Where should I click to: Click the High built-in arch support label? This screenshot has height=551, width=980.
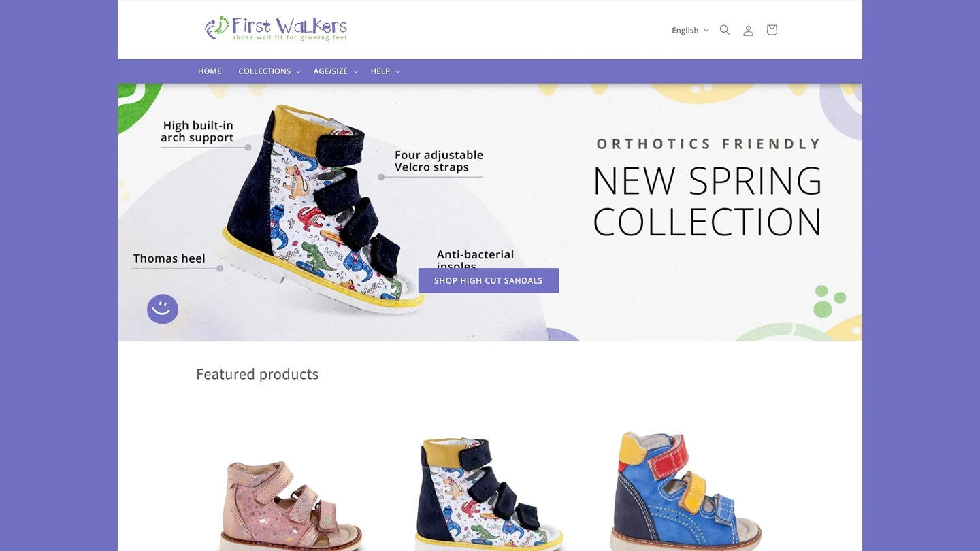[197, 131]
